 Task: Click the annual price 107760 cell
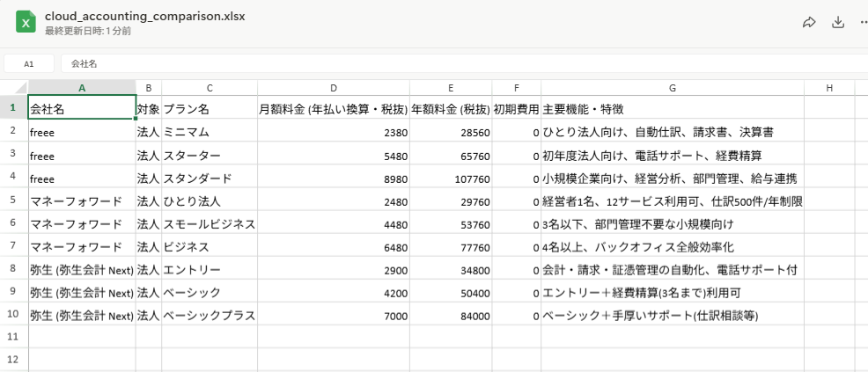pos(451,177)
